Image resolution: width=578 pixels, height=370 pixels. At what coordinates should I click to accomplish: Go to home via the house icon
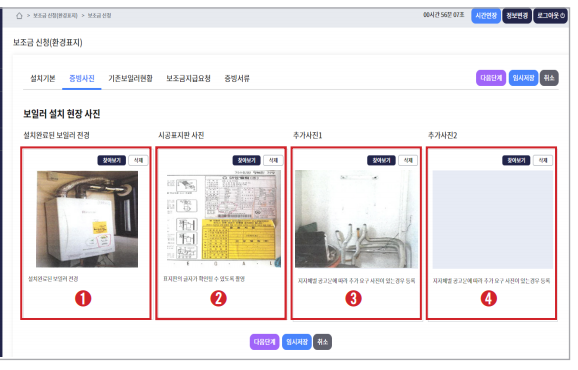pyautogui.click(x=19, y=16)
